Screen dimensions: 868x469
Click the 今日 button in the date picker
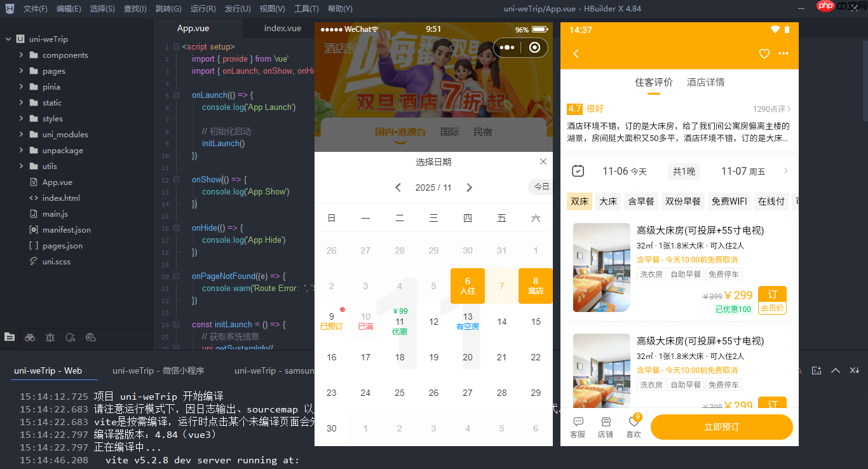tap(540, 186)
